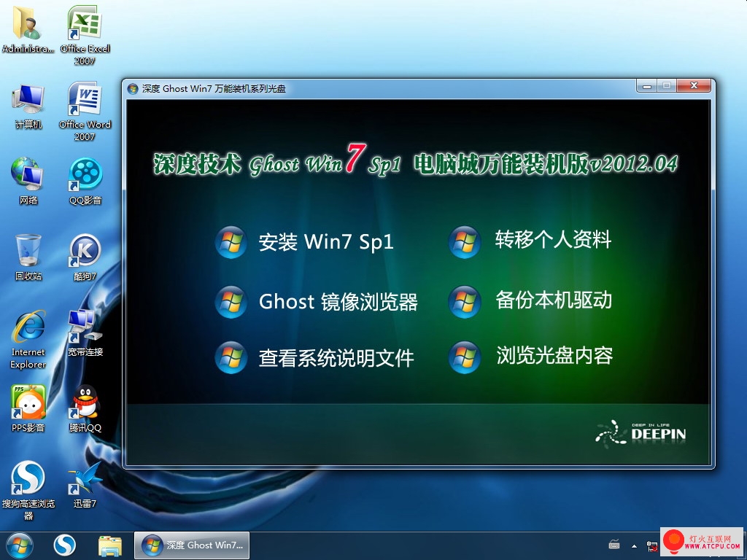The height and width of the screenshot is (560, 747).
Task: Close the 深度 Ghost Win7 installer window
Action: (694, 86)
